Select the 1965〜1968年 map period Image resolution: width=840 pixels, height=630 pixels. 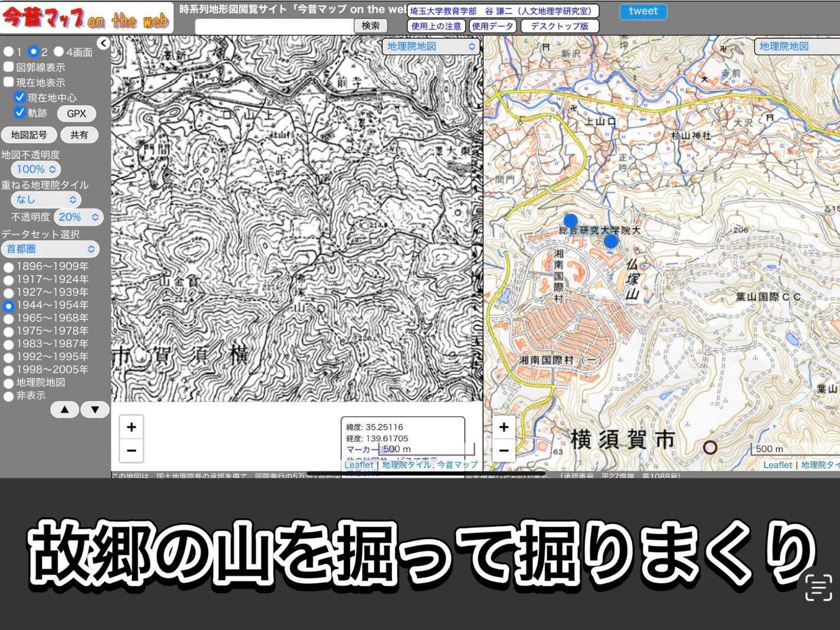9,319
